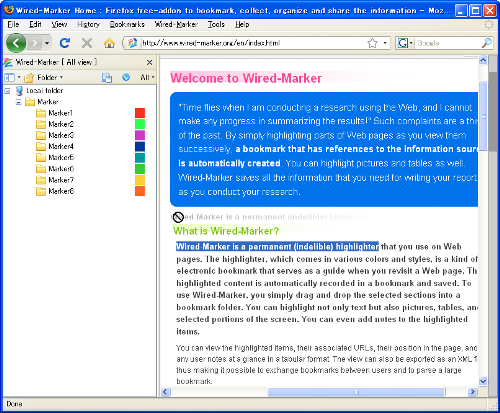Select the Marker parent folder
The image size is (500, 413).
click(48, 102)
